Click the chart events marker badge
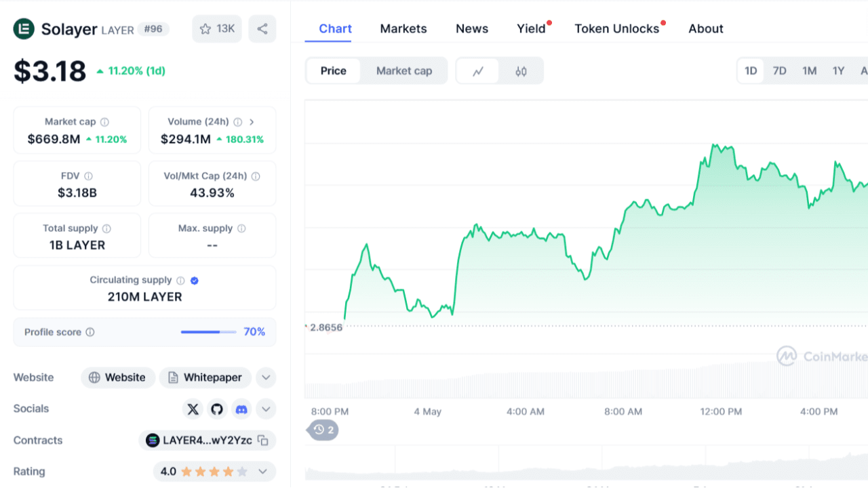Image resolution: width=868 pixels, height=488 pixels. pyautogui.click(x=323, y=430)
